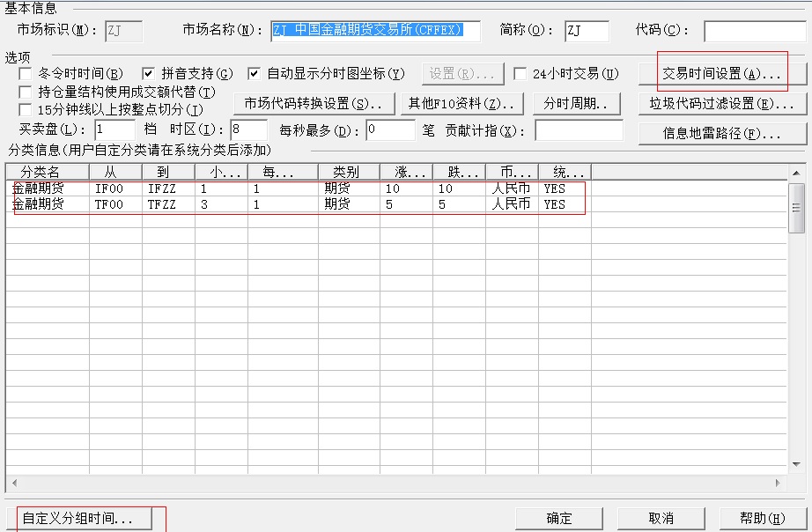Click the 分时周期 button

coord(577,104)
